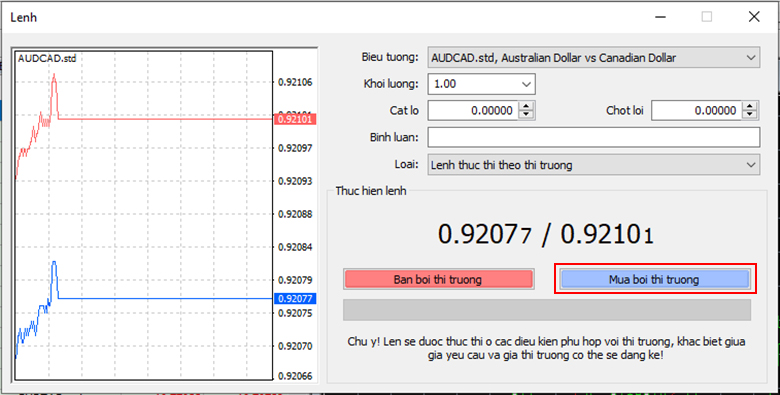Click the 0.92097 price axis value
This screenshot has width=780, height=395.
click(295, 148)
